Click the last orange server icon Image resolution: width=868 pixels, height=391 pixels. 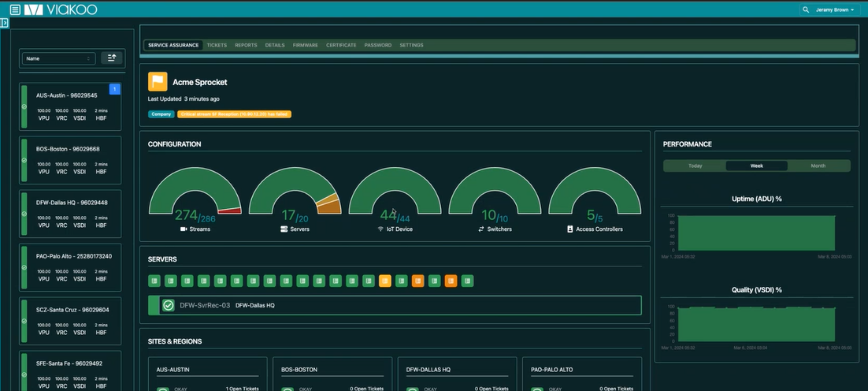[451, 281]
